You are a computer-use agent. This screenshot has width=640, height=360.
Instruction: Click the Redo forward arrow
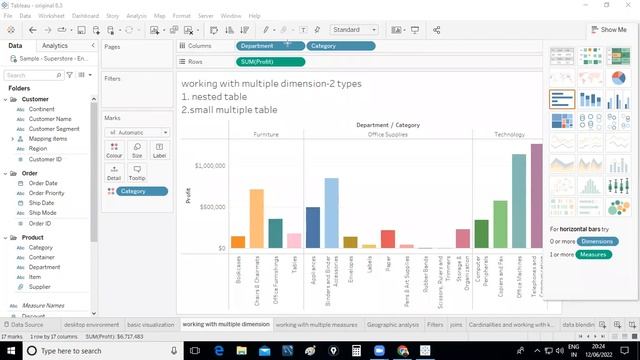pyautogui.click(x=47, y=30)
